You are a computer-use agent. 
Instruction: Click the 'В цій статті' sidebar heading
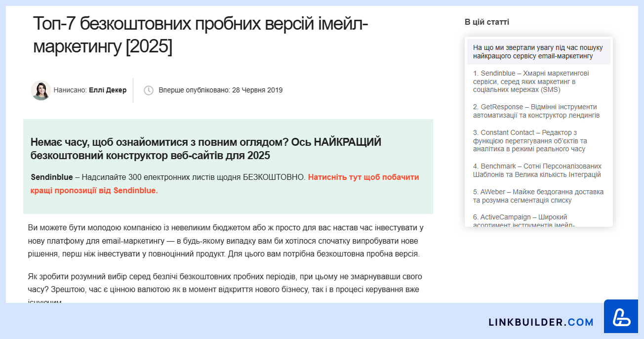487,22
